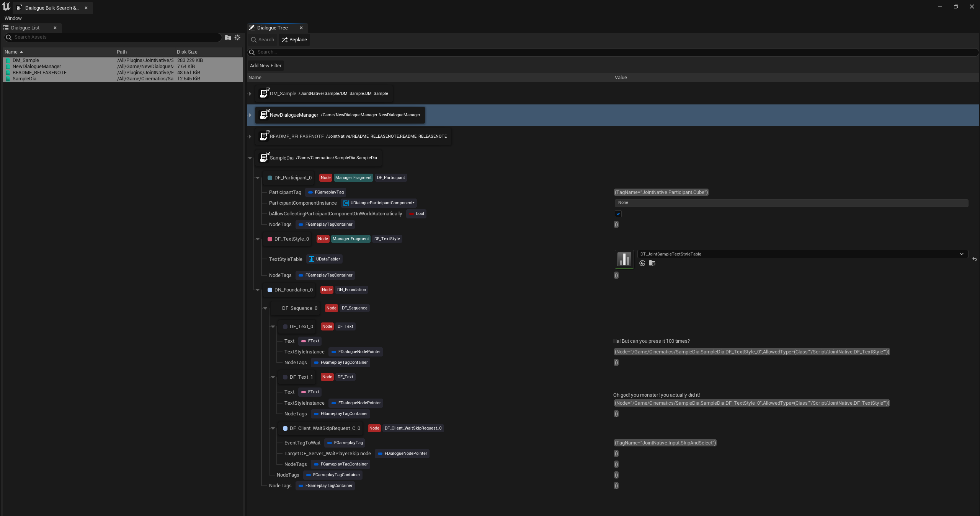Click the 'Browse to asset' folder icon
This screenshot has width=980, height=516.
[x=652, y=263]
